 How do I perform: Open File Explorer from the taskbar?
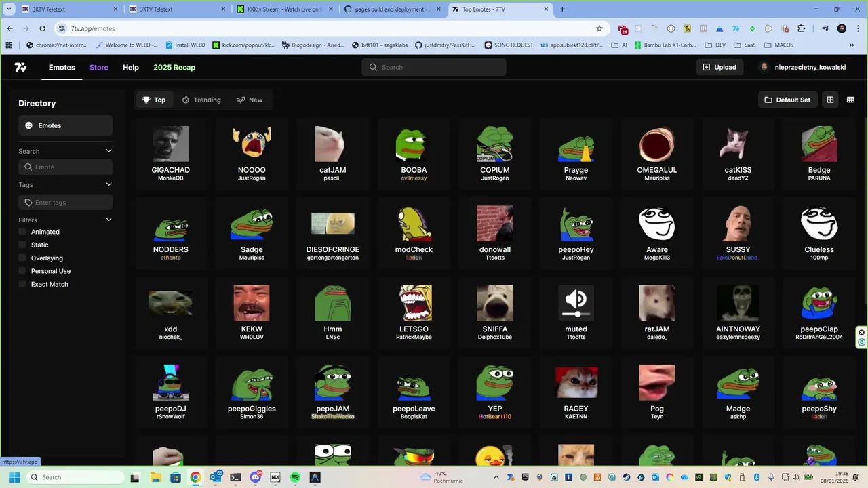[x=155, y=477]
